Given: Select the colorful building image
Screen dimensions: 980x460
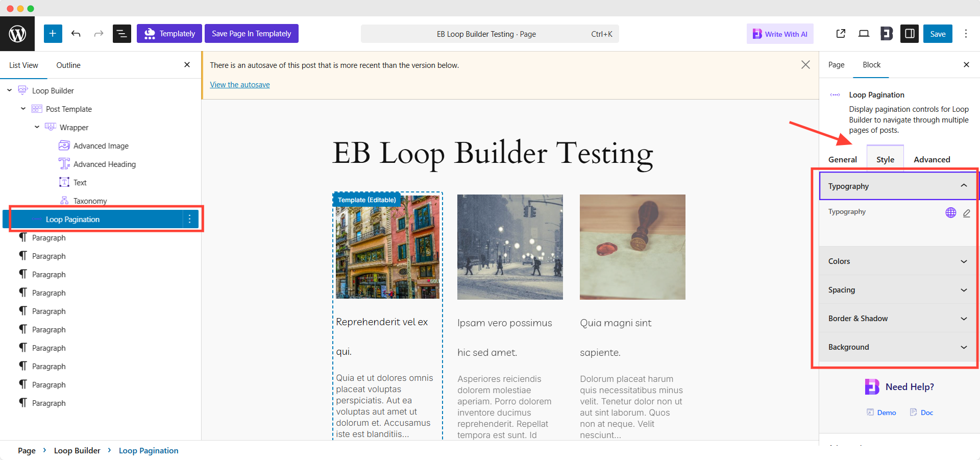Looking at the screenshot, I should (387, 247).
